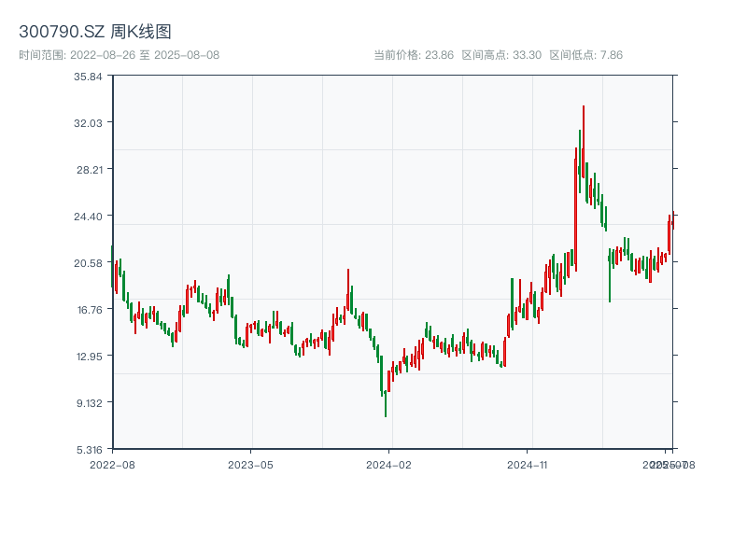Click the chart title 300790.SZ 周K线图
The height and width of the screenshot is (560, 747).
[95, 32]
